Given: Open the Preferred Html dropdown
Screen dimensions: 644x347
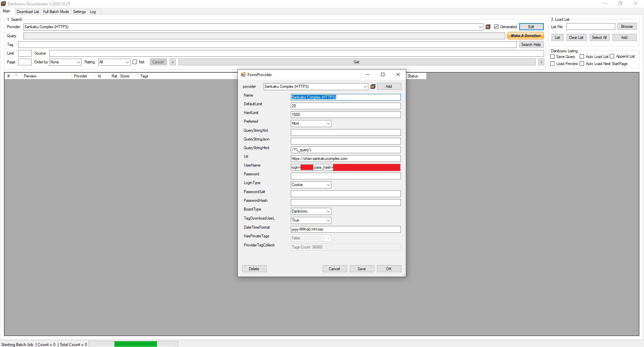Looking at the screenshot, I should (x=328, y=123).
